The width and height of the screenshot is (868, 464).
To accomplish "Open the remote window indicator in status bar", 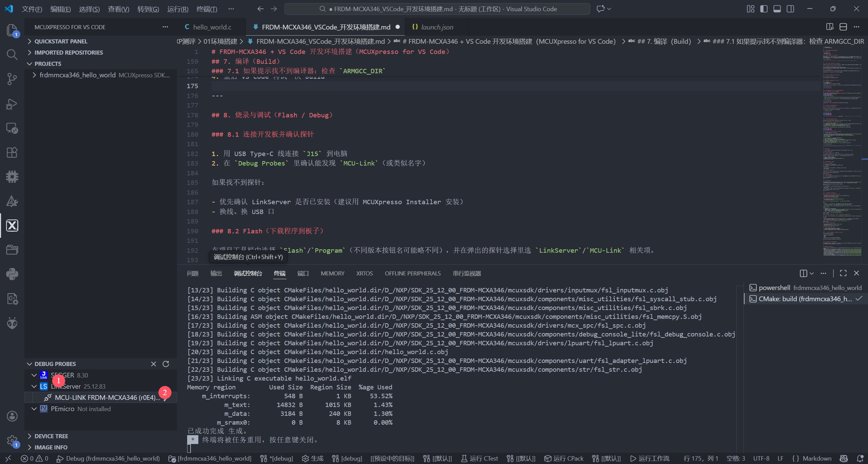I will coord(8,459).
